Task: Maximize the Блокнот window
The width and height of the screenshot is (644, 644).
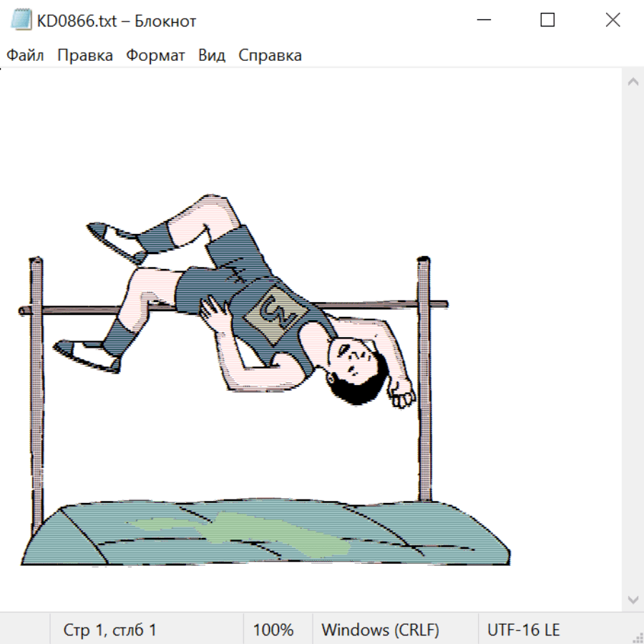Action: [x=547, y=20]
